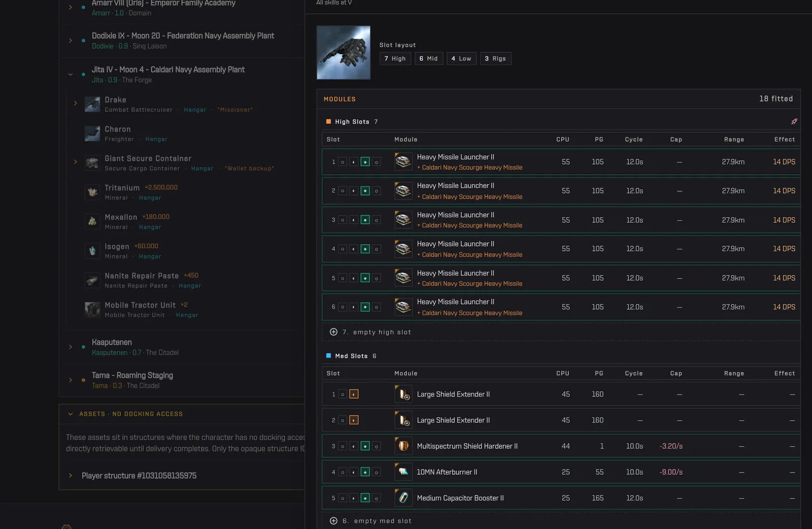Click the Charon freighter icon

click(92, 134)
